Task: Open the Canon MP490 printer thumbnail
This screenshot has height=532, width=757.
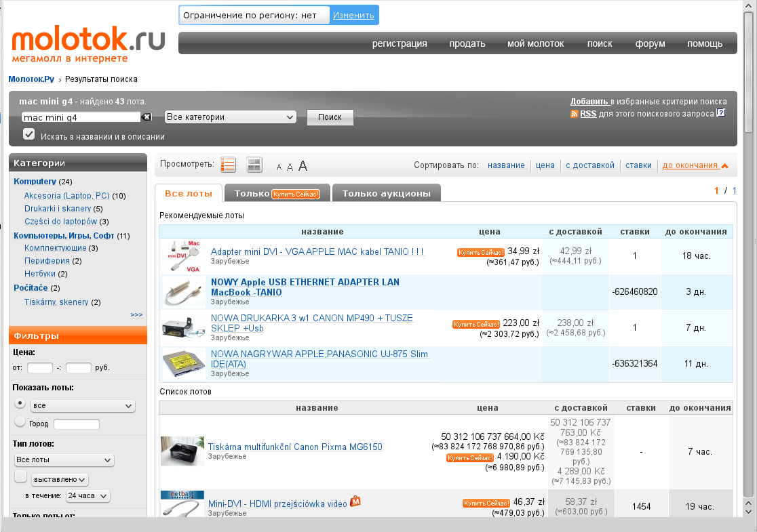Action: point(182,328)
